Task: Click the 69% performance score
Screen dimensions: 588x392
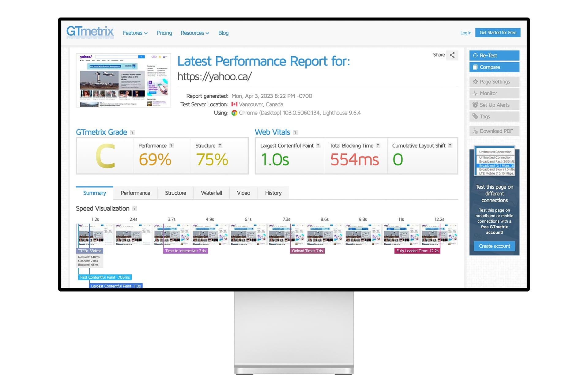Action: tap(155, 160)
